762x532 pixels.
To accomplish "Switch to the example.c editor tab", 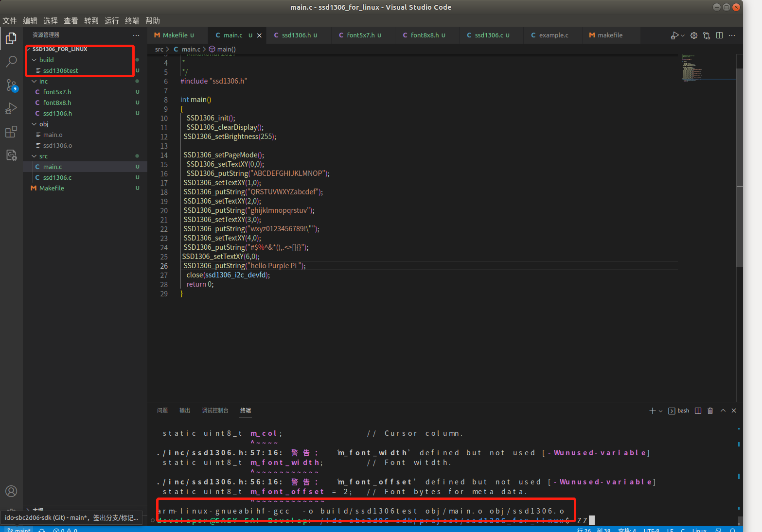I will (x=553, y=35).
